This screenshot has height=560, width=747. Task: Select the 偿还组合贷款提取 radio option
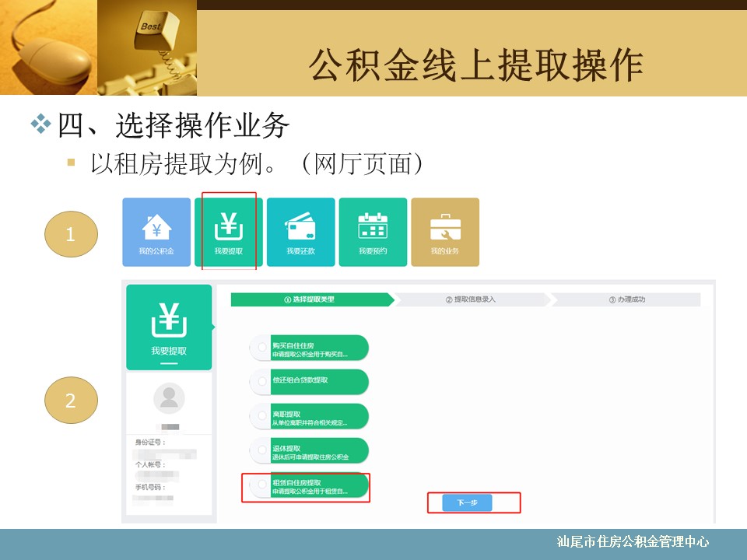(x=261, y=382)
